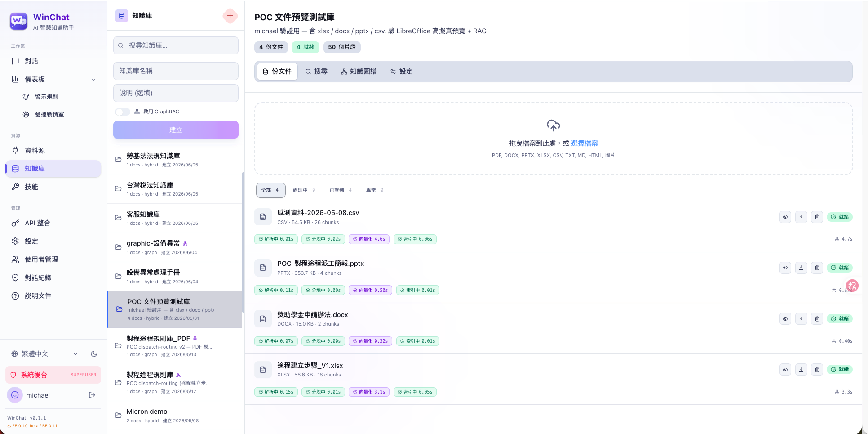The height and width of the screenshot is (434, 868).
Task: Click the 建立 button
Action: click(176, 130)
